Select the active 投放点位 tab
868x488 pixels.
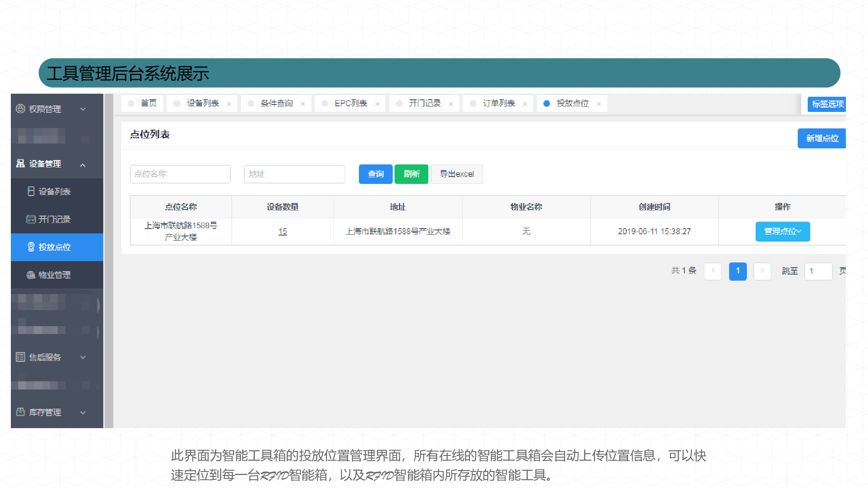point(572,103)
